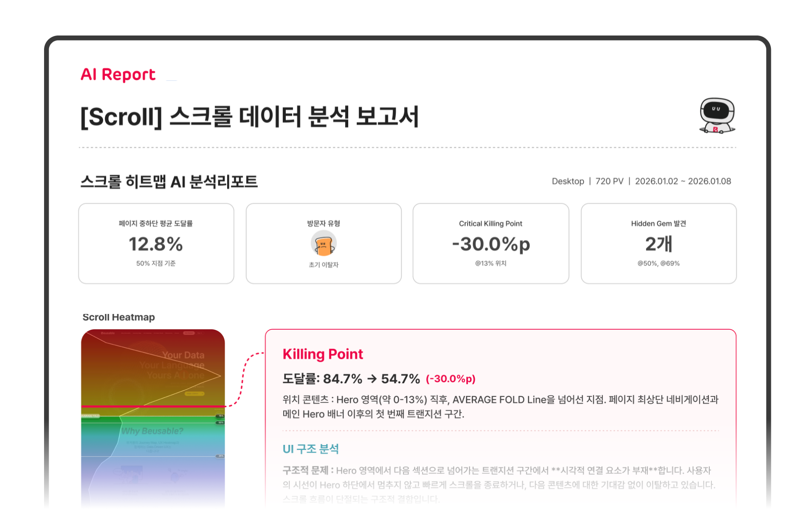812x509 pixels.
Task: Click the Why Beusable? section in heatmap
Action: point(152,431)
